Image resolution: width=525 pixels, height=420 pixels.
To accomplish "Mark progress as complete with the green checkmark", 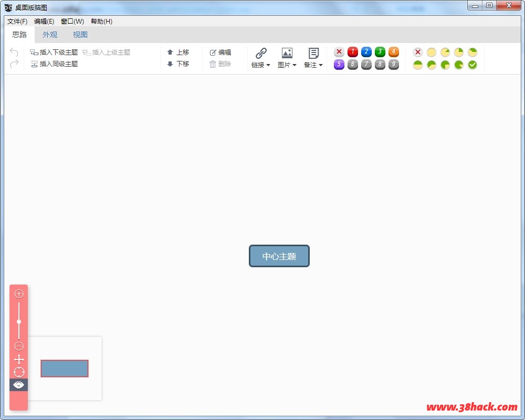I will [472, 65].
